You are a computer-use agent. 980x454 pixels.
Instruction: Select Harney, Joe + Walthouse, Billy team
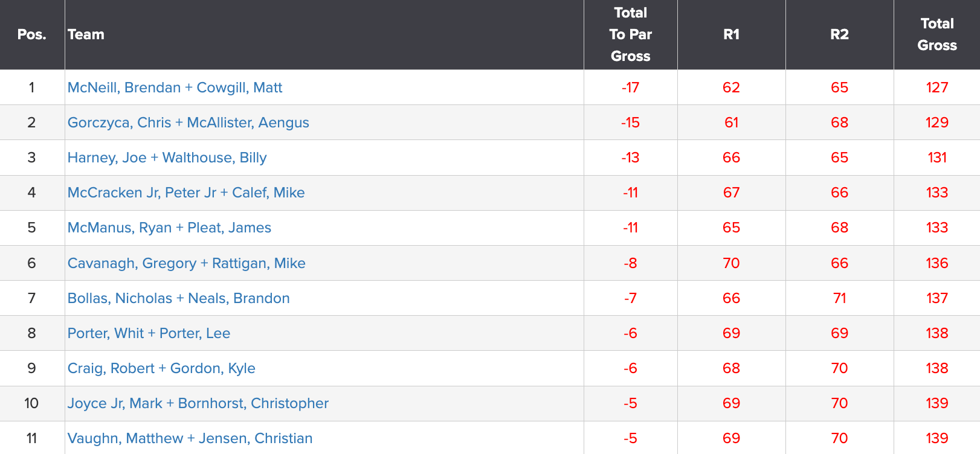167,158
